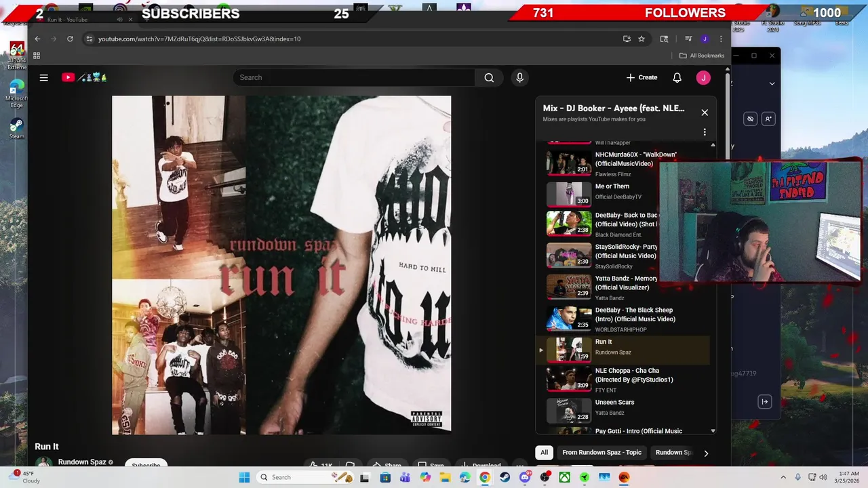The width and height of the screenshot is (868, 488).
Task: Open Microsoft Edge desktop shortcut
Action: coord(16,94)
